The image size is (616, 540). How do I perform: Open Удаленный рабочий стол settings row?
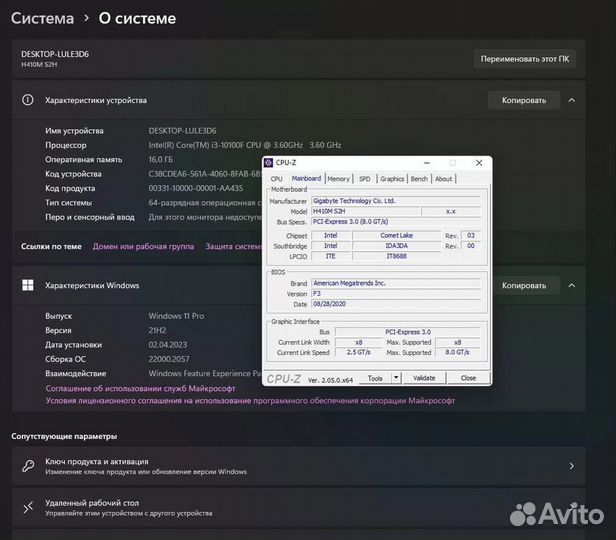(299, 507)
